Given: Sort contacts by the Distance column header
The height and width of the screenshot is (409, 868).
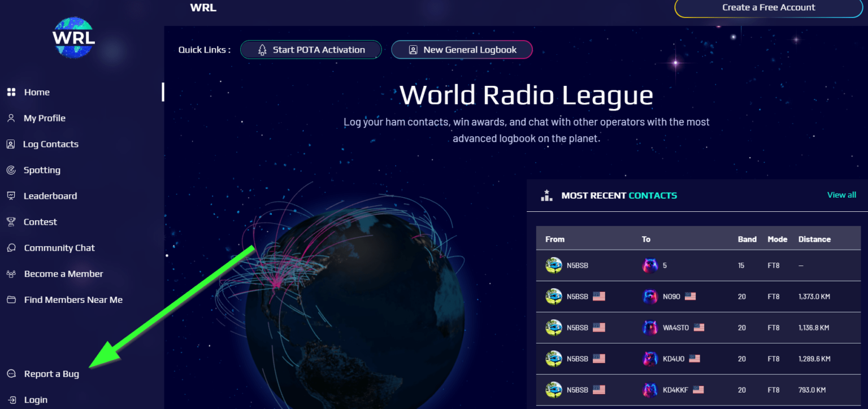Looking at the screenshot, I should pos(814,238).
